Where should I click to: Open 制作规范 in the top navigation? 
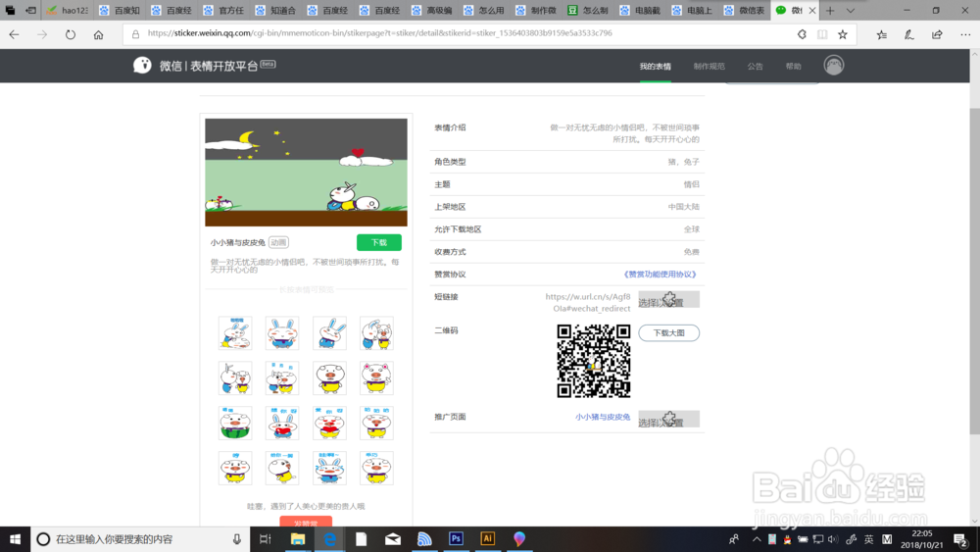(x=709, y=67)
